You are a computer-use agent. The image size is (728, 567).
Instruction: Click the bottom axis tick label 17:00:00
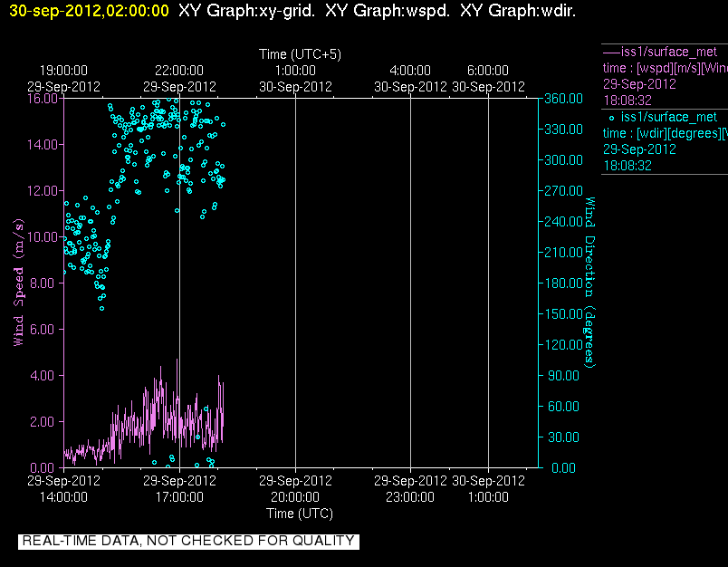(x=179, y=497)
